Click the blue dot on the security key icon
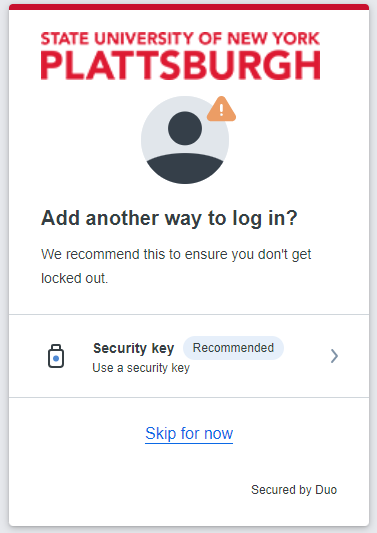 [56, 358]
